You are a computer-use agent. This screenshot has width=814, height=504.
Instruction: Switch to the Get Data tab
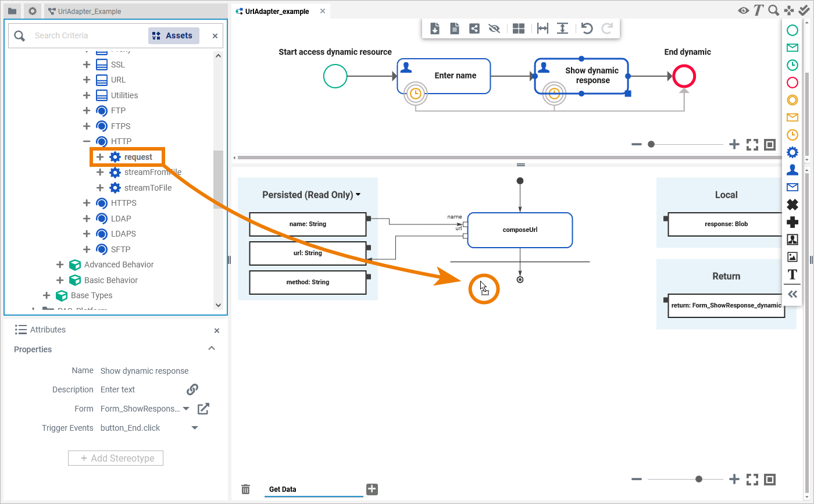coord(283,489)
